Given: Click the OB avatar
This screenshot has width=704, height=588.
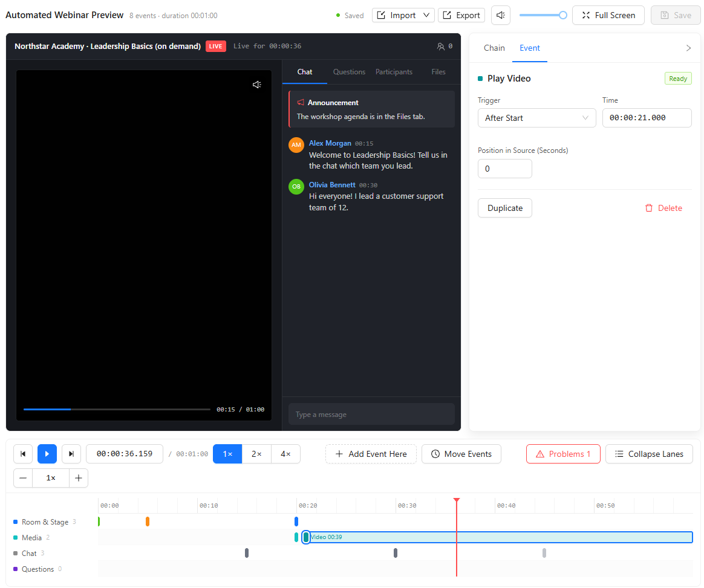Looking at the screenshot, I should click(x=296, y=187).
